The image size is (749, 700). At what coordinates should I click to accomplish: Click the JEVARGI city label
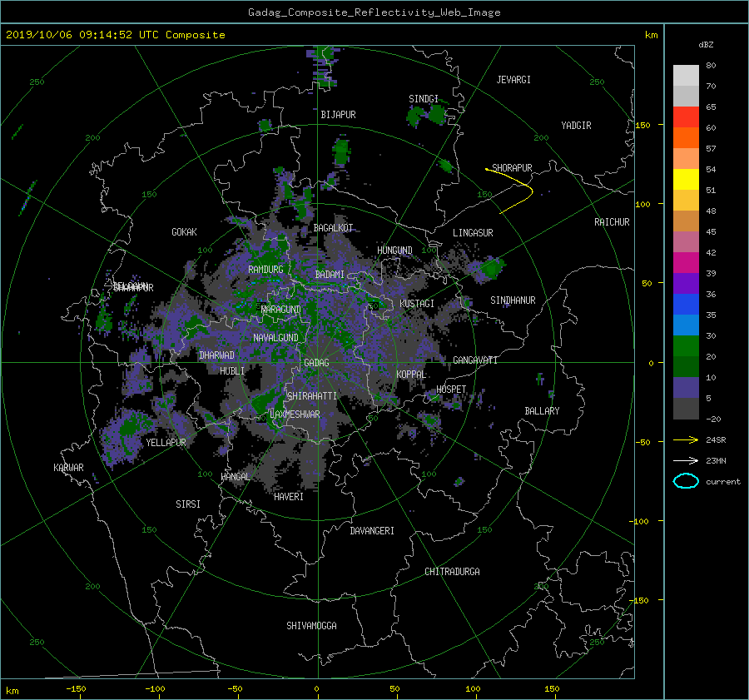coord(513,80)
